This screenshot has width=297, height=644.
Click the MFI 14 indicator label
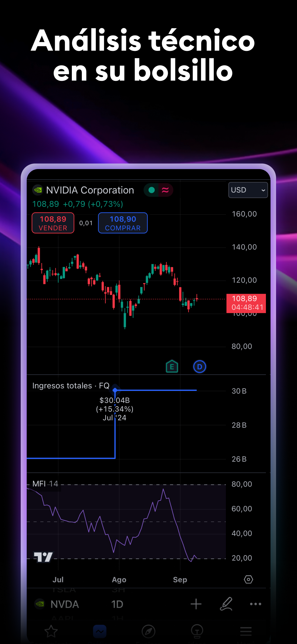click(45, 484)
